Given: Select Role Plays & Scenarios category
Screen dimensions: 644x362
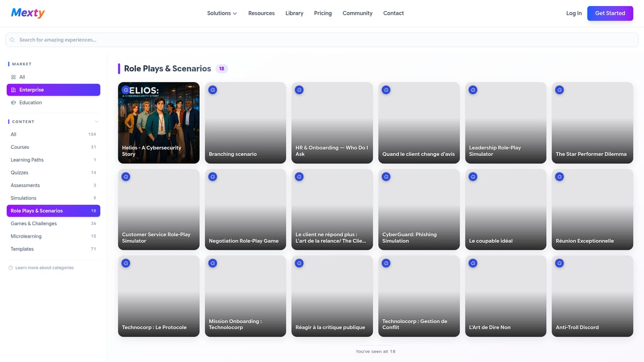Looking at the screenshot, I should [53, 211].
